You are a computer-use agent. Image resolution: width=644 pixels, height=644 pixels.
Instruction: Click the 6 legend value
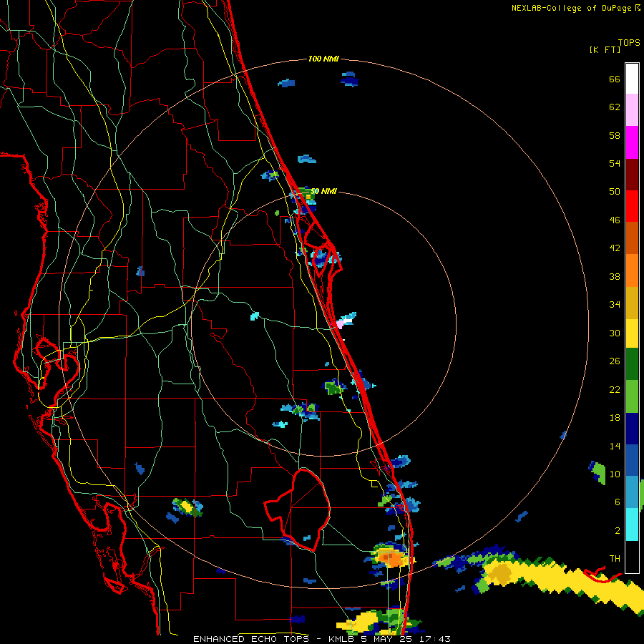pyautogui.click(x=617, y=502)
